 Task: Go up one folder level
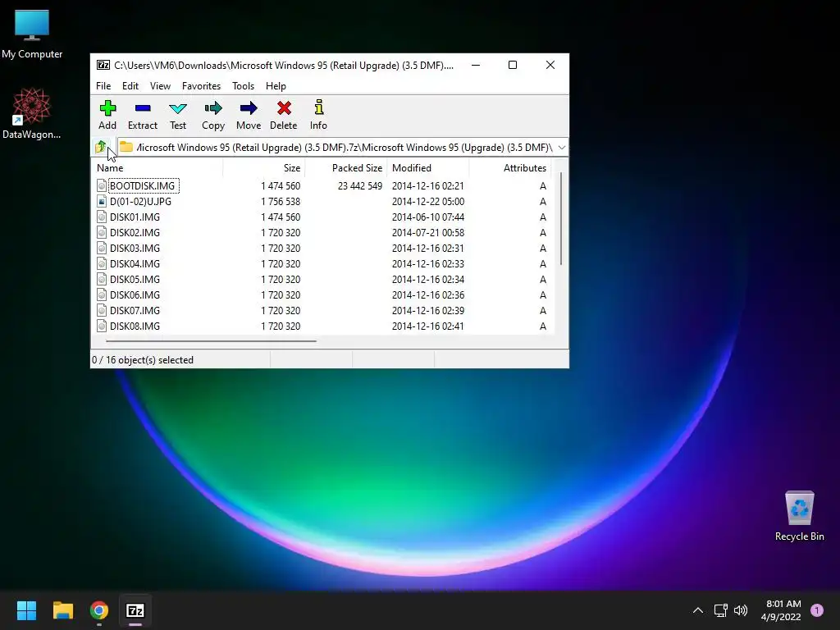click(x=101, y=147)
